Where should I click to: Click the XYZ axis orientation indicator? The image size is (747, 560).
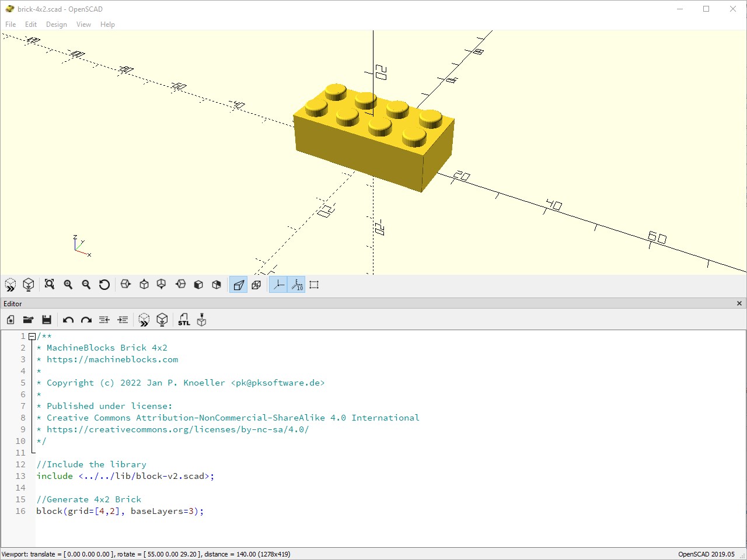coord(82,246)
